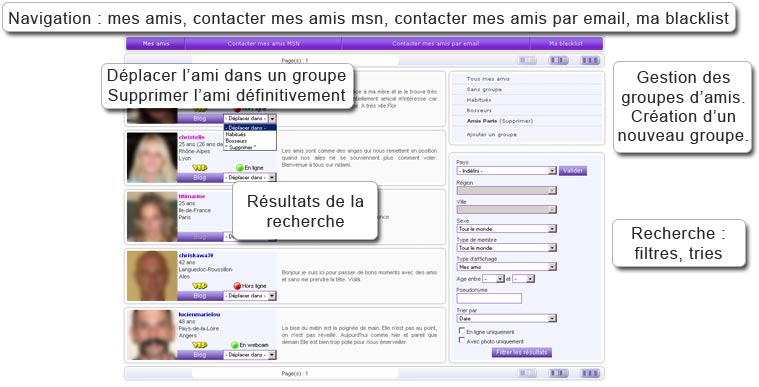
Task: Click lucienmarielou's profile photo
Action: (152, 335)
